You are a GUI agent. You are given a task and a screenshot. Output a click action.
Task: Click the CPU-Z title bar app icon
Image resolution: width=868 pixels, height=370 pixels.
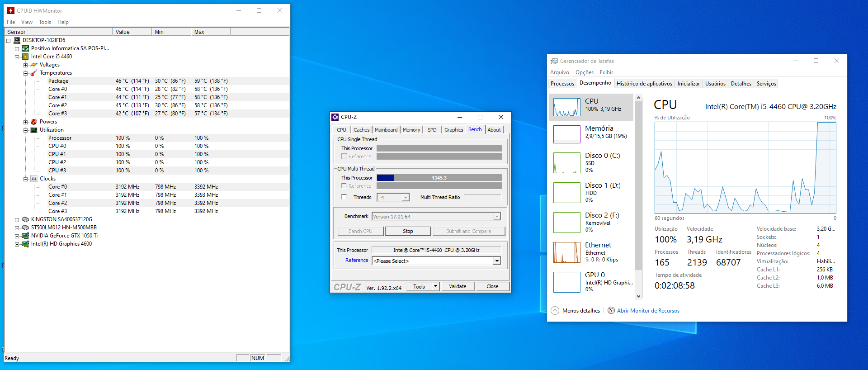[x=335, y=117]
